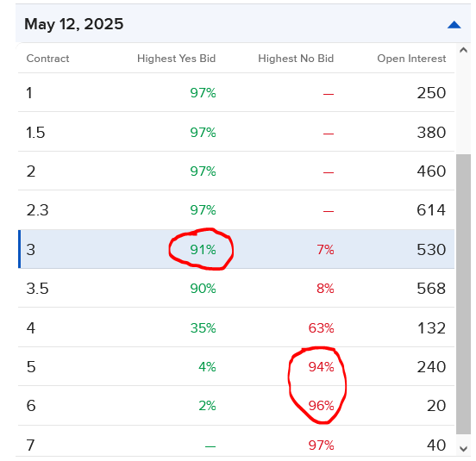Click the 97% yes bid for contract 2.3
This screenshot has width=476, height=461.
click(x=203, y=210)
